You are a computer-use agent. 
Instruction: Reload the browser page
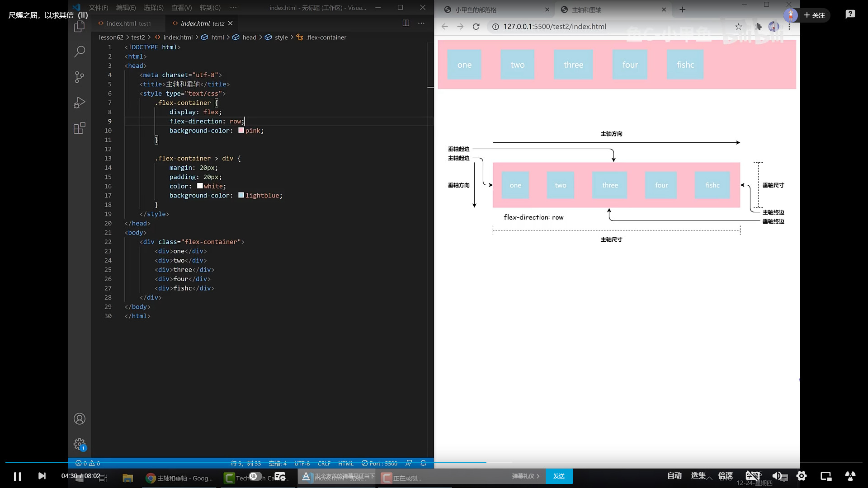[476, 27]
